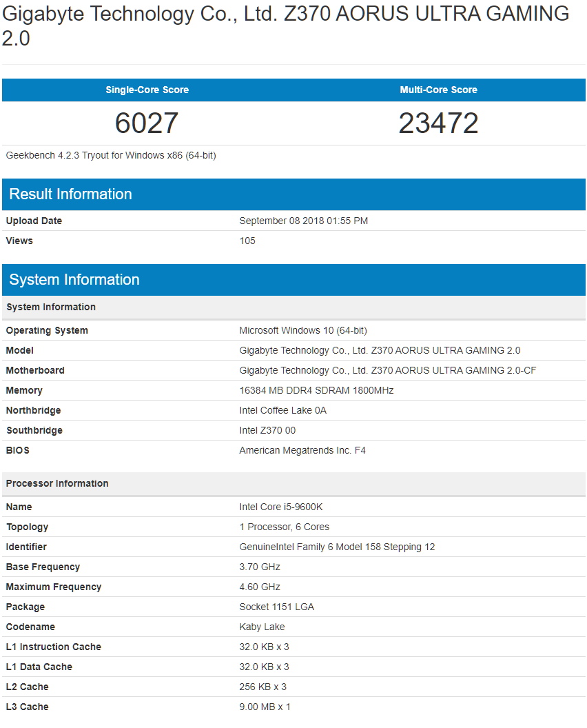Image resolution: width=587 pixels, height=728 pixels.
Task: Click the Multi-Core Score column header
Action: pos(438,90)
